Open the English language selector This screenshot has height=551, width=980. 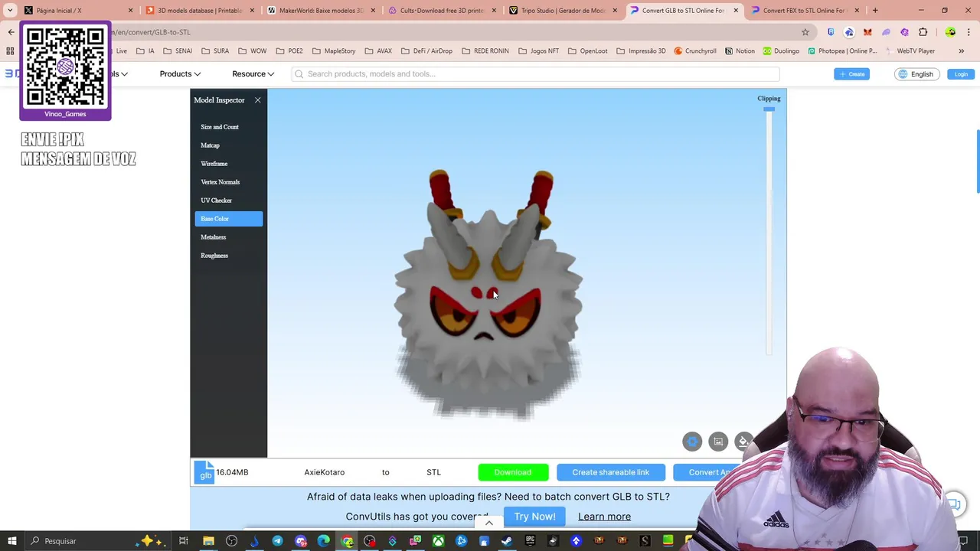(916, 74)
